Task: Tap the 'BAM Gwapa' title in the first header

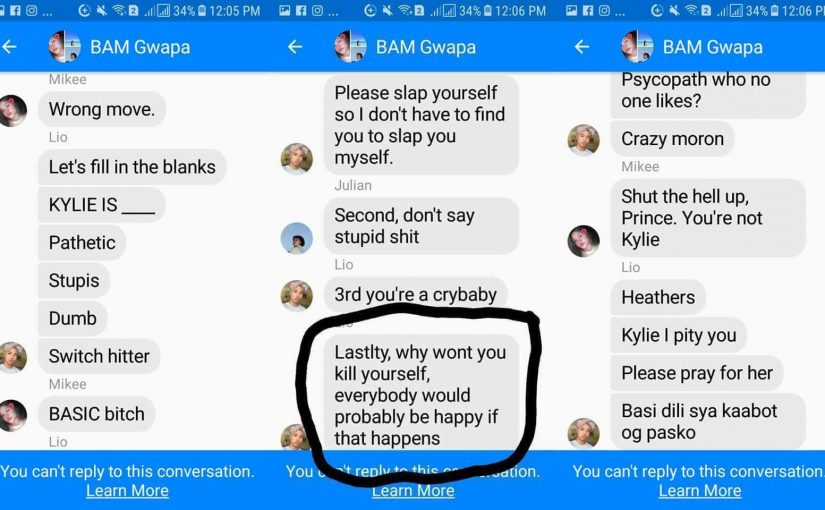Action: (140, 47)
